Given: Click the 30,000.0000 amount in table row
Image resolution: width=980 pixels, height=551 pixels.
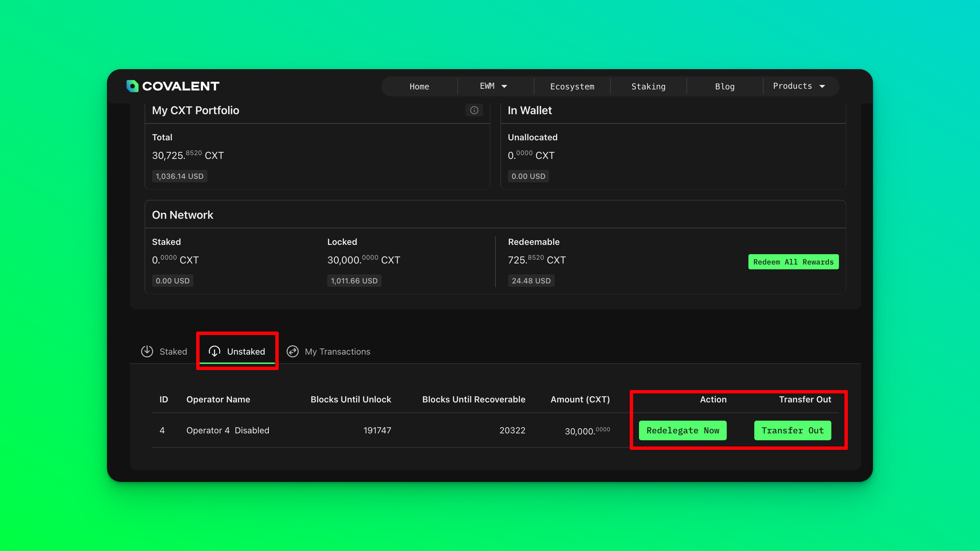Looking at the screenshot, I should point(587,431).
